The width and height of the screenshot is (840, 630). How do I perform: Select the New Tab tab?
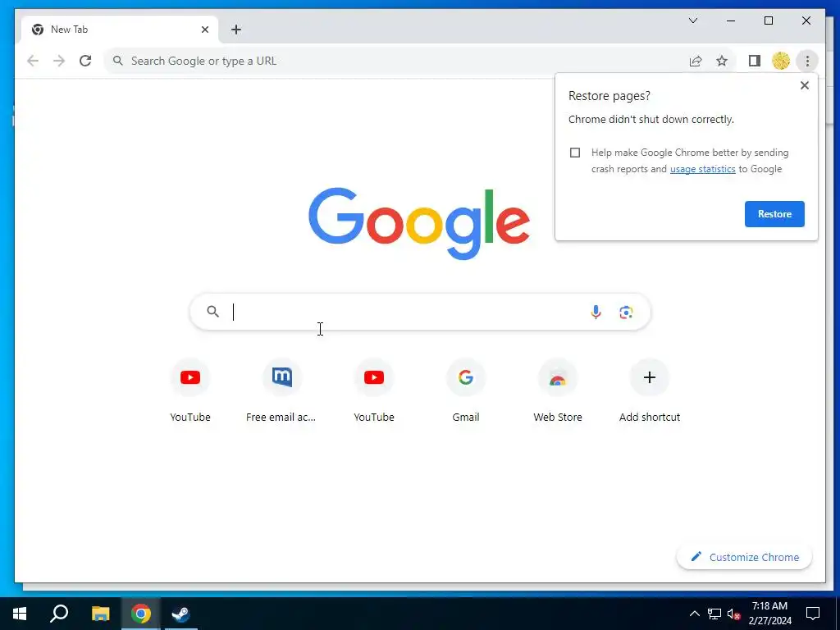(120, 30)
